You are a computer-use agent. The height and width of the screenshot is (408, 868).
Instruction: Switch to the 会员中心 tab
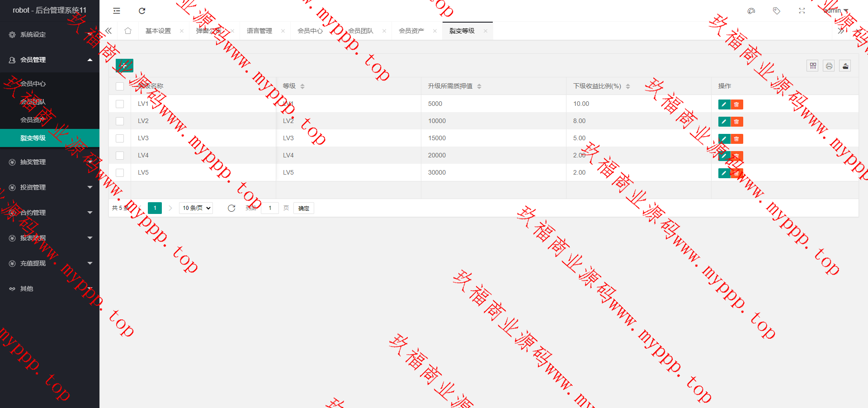pos(310,31)
